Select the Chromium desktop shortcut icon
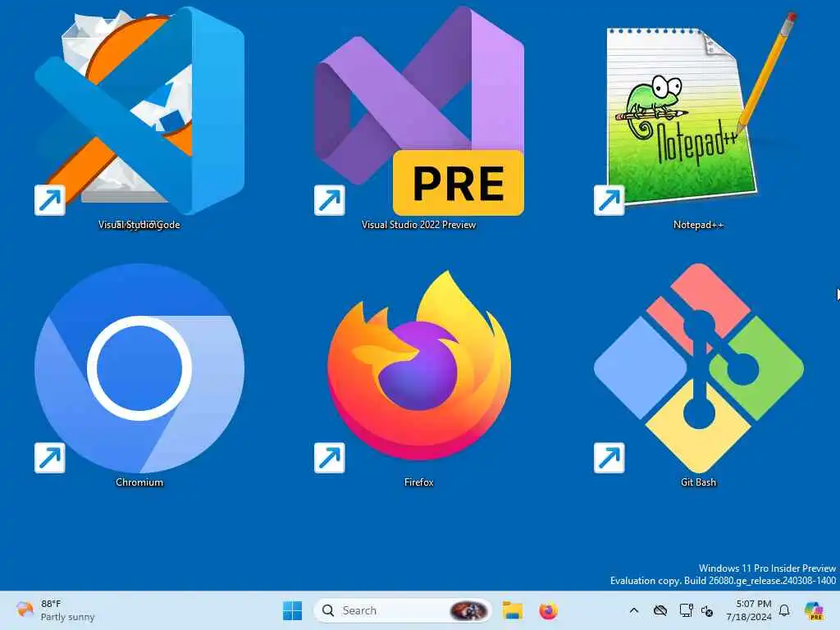The width and height of the screenshot is (840, 630). coord(139,368)
